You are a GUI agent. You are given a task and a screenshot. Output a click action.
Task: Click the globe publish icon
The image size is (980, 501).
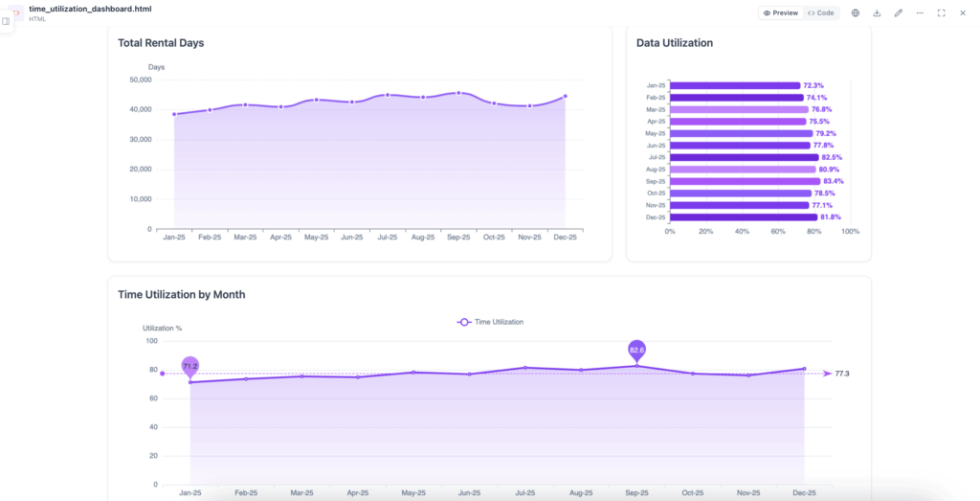(x=856, y=13)
